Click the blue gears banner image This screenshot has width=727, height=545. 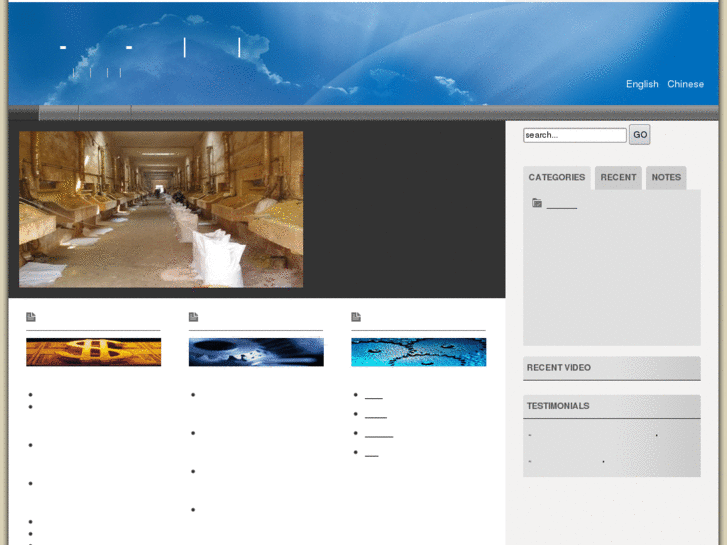(256, 352)
